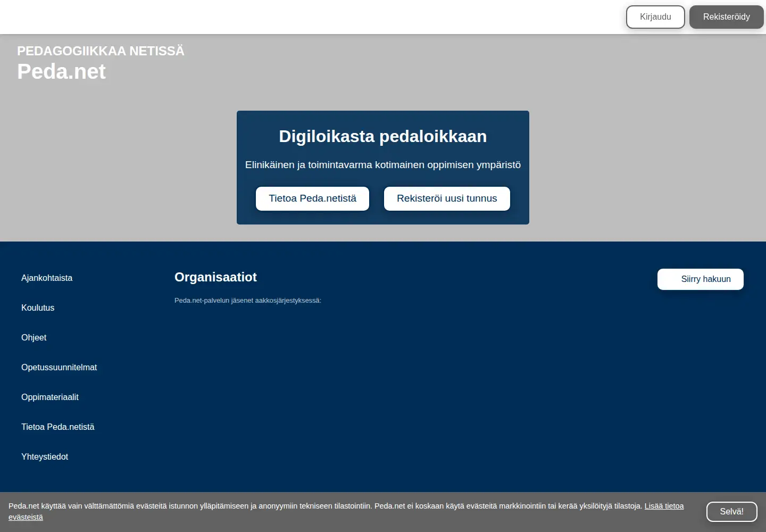Click the Kirjaudu login button
Viewport: 766px width, 532px height.
click(655, 17)
